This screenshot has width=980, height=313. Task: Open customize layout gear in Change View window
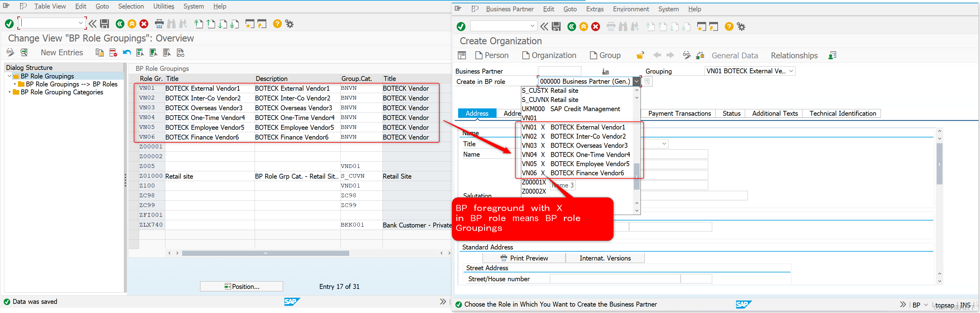289,24
